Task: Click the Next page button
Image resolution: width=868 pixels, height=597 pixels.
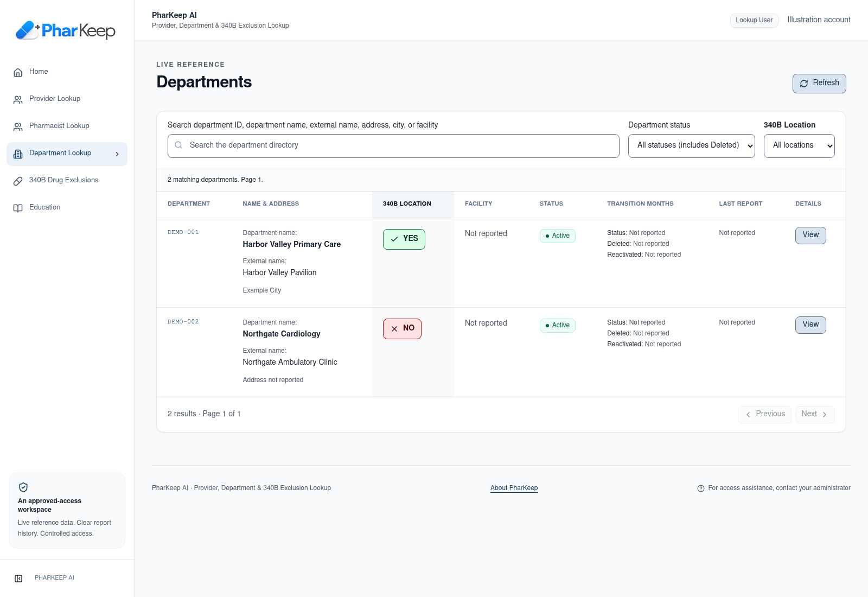Action: pos(815,415)
